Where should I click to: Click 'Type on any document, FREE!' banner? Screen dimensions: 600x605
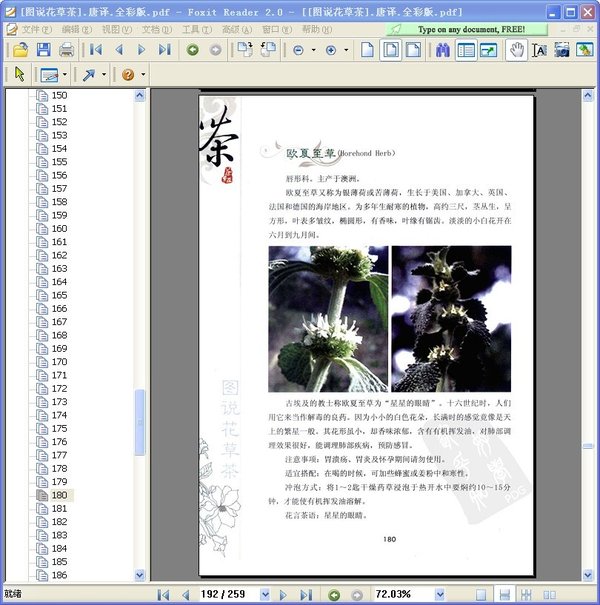coord(466,29)
